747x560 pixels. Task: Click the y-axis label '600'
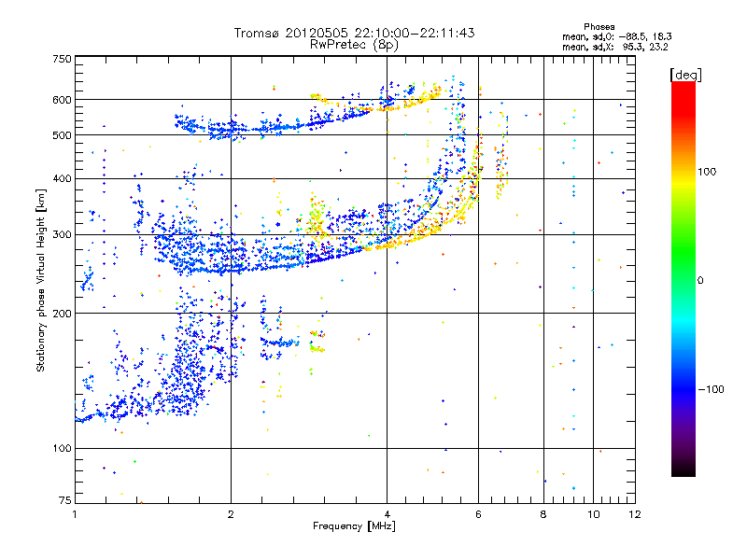[x=62, y=100]
